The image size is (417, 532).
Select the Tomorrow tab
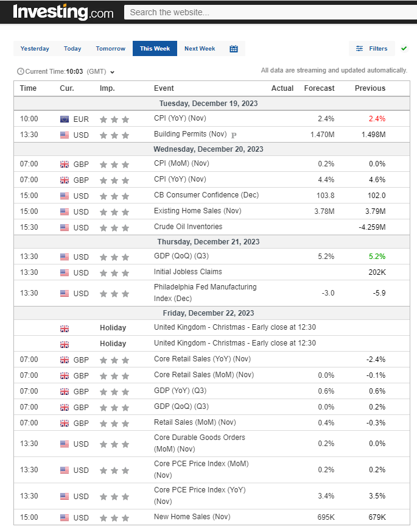pyautogui.click(x=110, y=49)
